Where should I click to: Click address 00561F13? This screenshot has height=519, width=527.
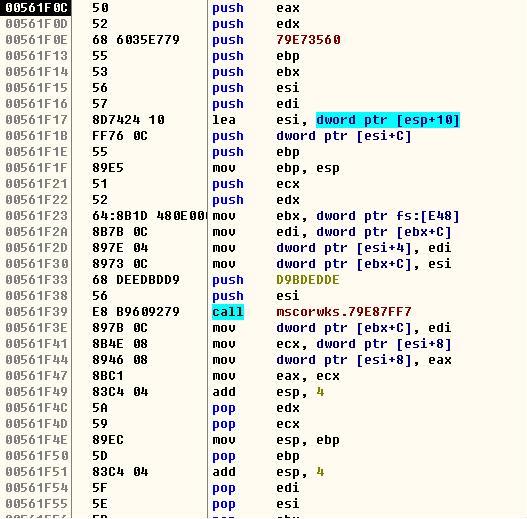pos(36,56)
